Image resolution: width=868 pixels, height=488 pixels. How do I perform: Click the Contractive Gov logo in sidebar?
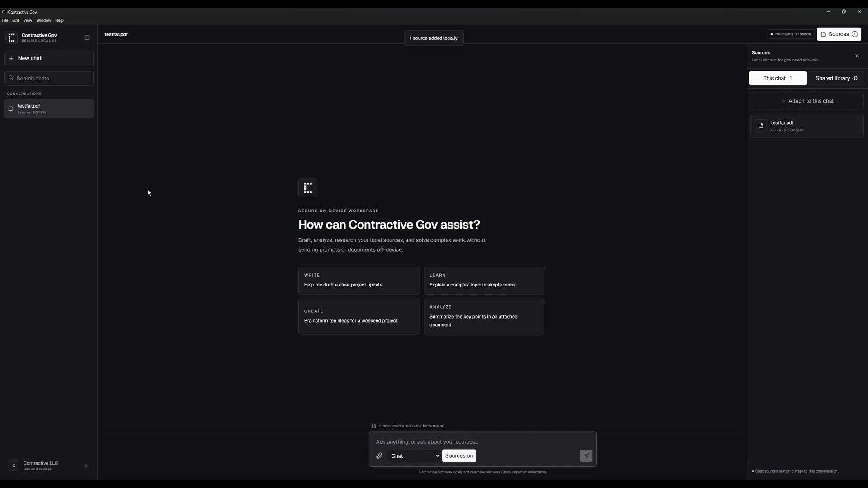12,38
